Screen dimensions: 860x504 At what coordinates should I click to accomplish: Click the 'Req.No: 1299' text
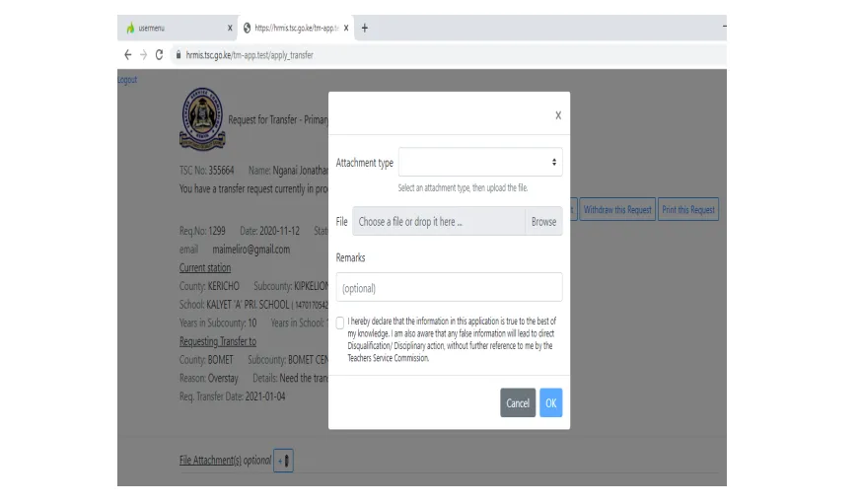202,231
